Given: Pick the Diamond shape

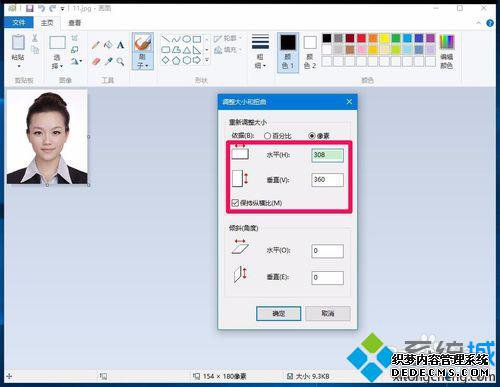Looking at the screenshot, I should [166, 60].
